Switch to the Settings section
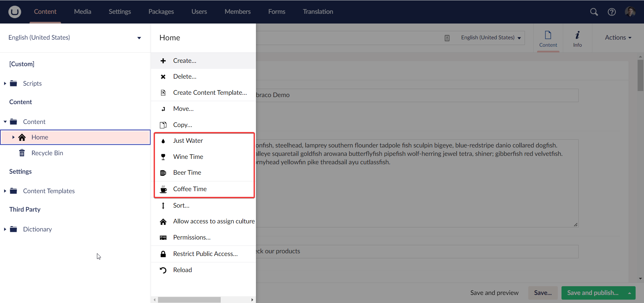The image size is (644, 303). click(120, 12)
